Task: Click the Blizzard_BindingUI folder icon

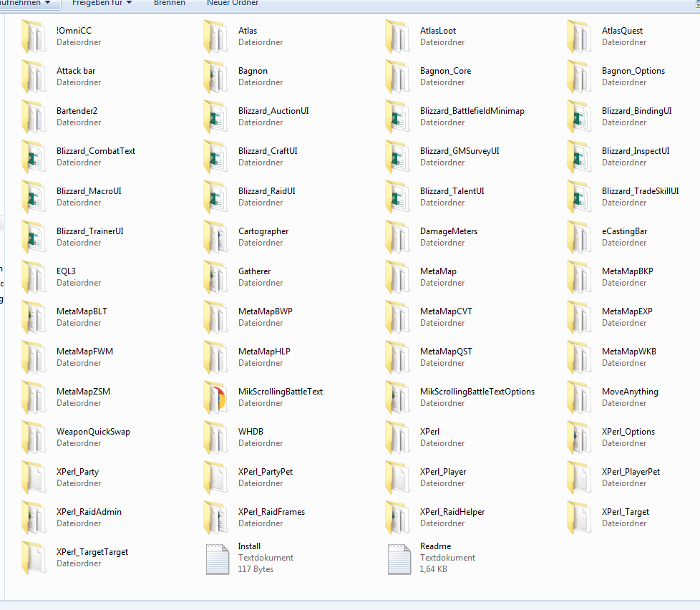Action: click(578, 117)
